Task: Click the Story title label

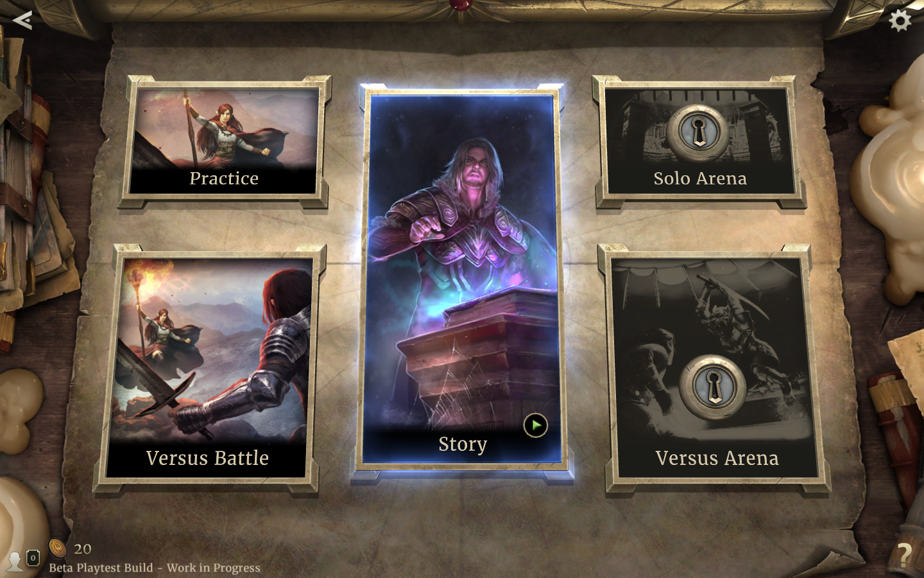Action: tap(463, 444)
